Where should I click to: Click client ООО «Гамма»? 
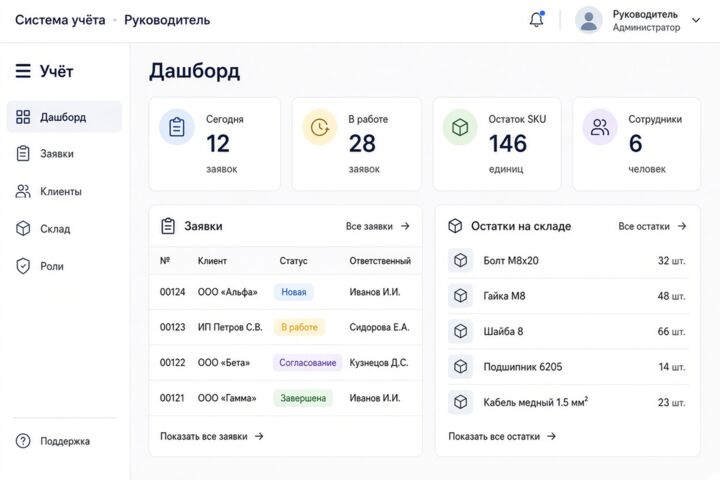pyautogui.click(x=227, y=398)
